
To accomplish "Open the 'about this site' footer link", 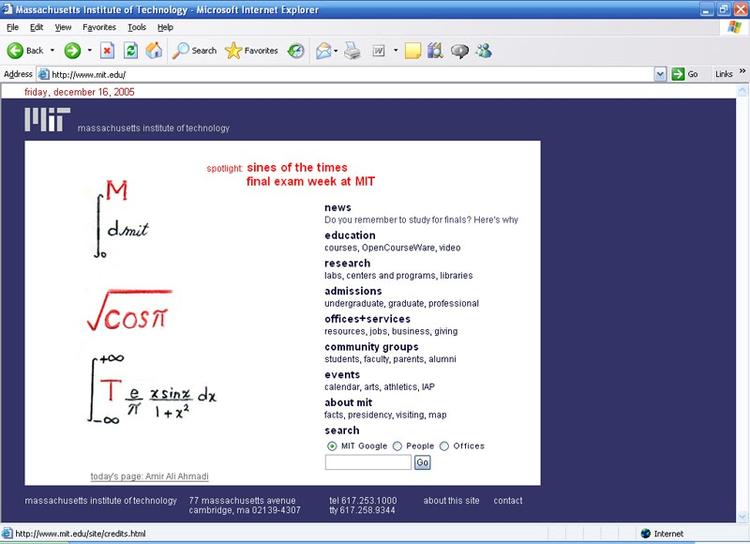I will click(451, 500).
